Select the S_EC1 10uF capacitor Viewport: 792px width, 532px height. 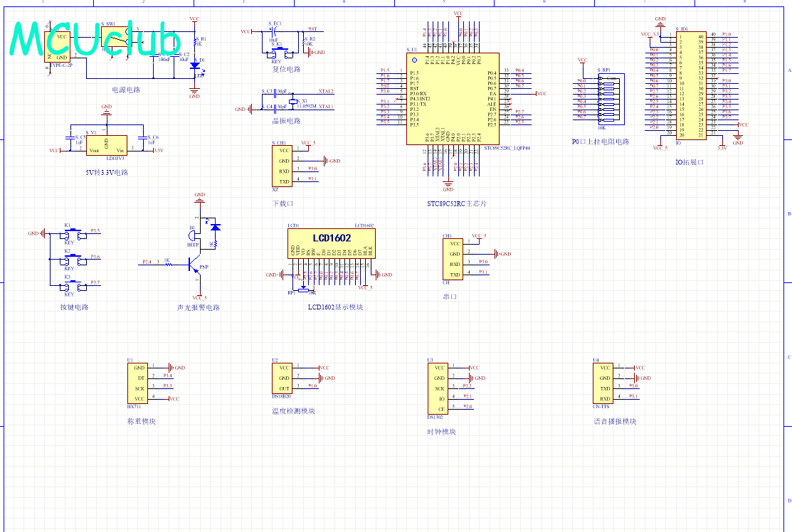click(x=273, y=32)
